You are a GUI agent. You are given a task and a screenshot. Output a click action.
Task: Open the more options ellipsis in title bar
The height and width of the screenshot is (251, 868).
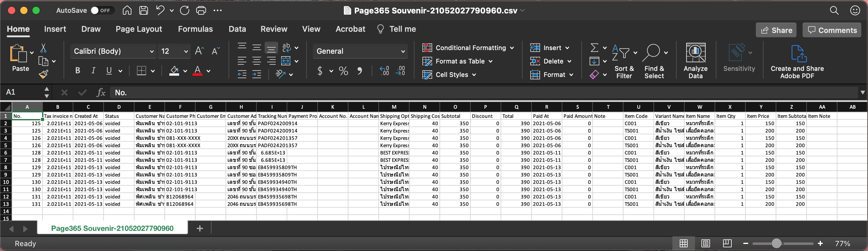pos(218,10)
